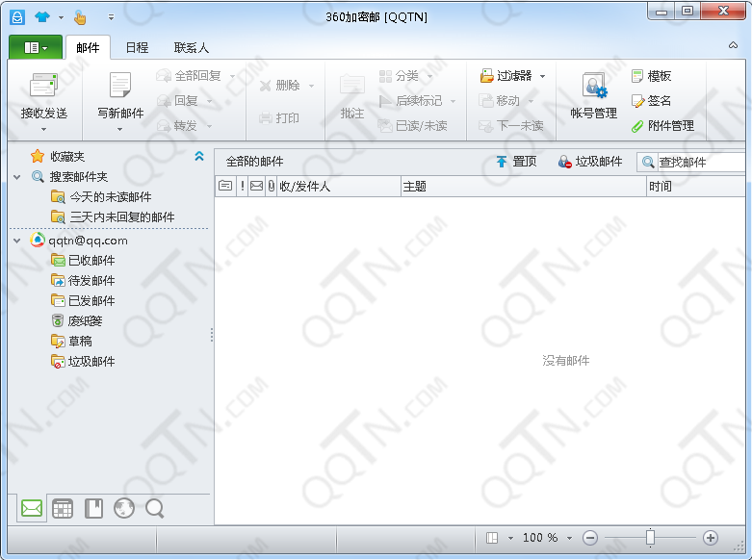Screen dimensions: 752x560
Task: Click the search magnifier icon at bottom-left
Action: 154,509
